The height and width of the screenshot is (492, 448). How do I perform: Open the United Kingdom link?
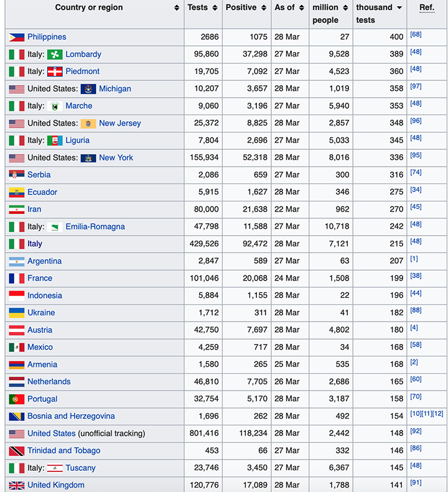click(56, 485)
